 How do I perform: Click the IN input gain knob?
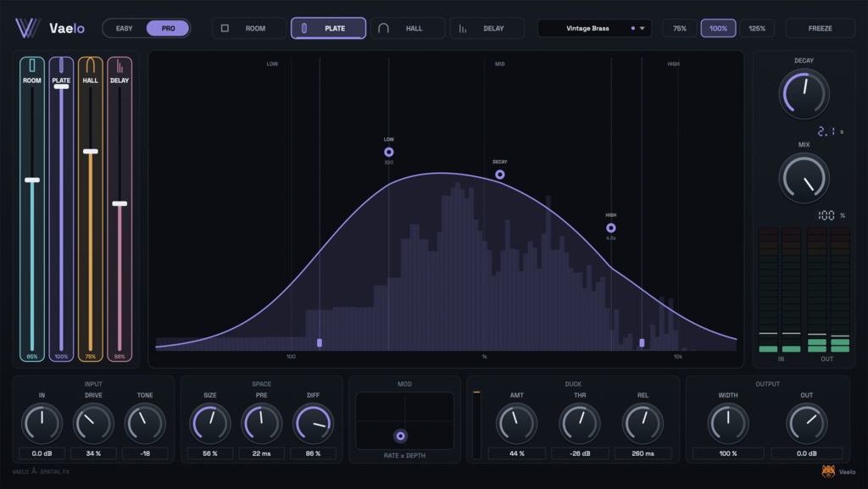[42, 423]
